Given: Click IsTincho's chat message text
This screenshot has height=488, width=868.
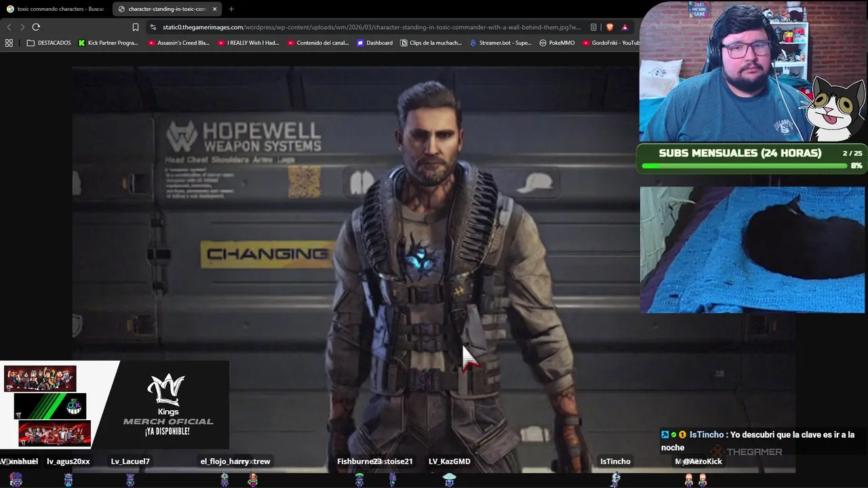Looking at the screenshot, I should click(757, 441).
